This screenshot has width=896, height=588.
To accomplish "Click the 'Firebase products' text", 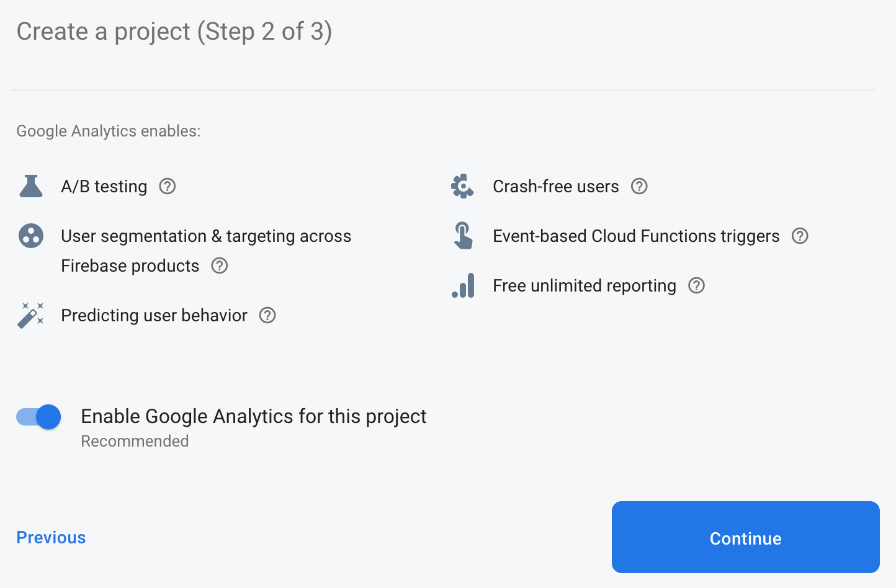I will pyautogui.click(x=130, y=265).
